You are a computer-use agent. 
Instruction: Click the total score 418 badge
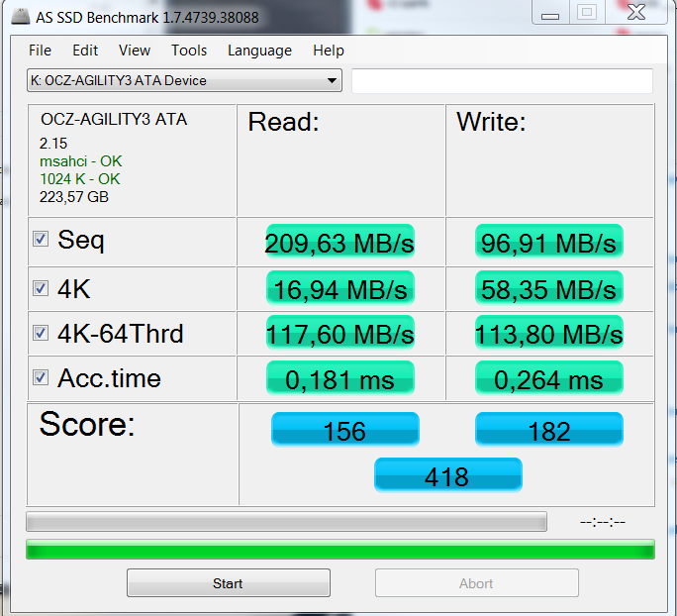448,475
